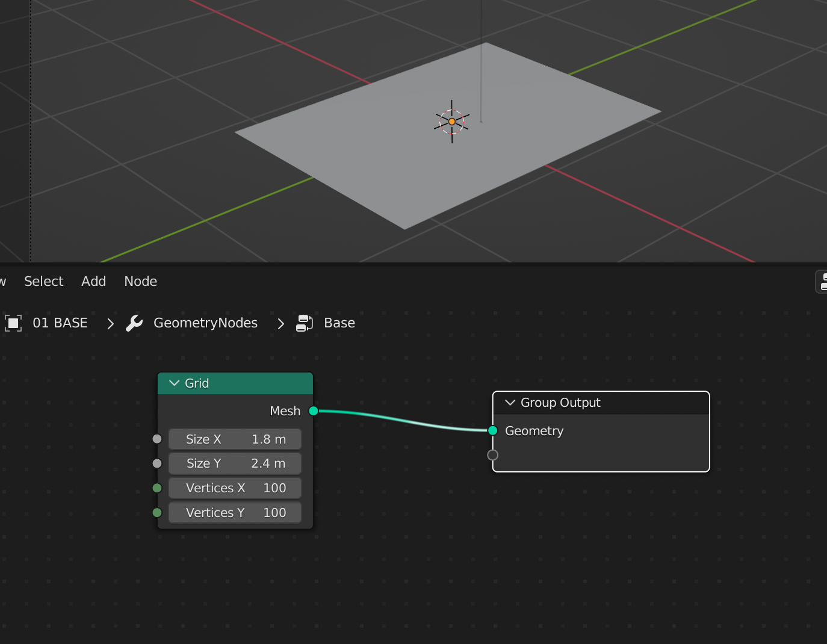Click the Vertices X value field
The width and height of the screenshot is (827, 644).
pos(235,488)
